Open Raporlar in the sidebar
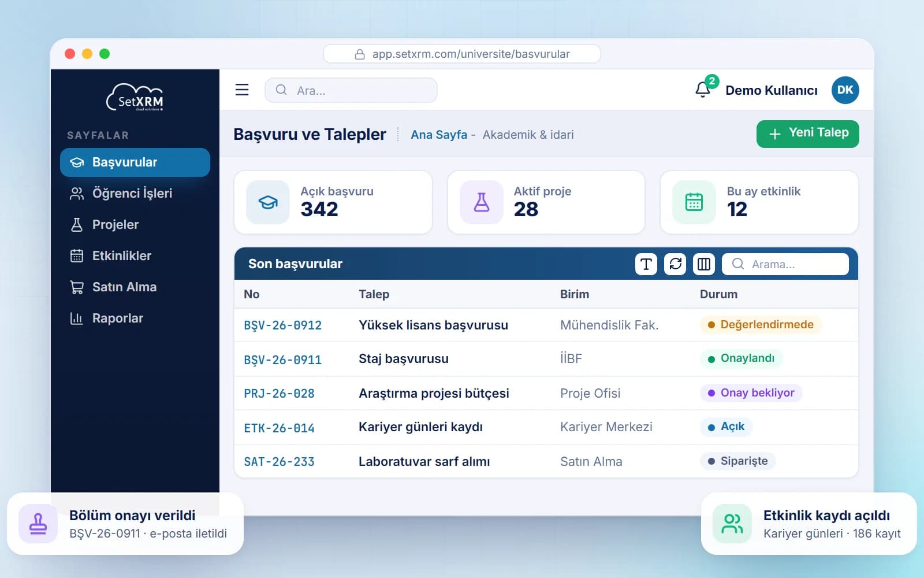The height and width of the screenshot is (578, 924). click(x=135, y=318)
